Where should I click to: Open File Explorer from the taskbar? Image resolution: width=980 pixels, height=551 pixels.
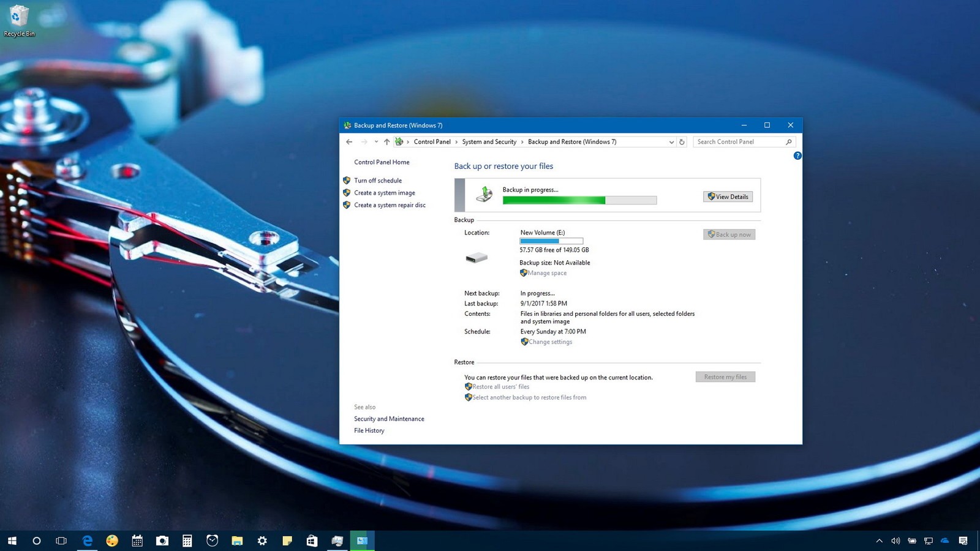(237, 541)
